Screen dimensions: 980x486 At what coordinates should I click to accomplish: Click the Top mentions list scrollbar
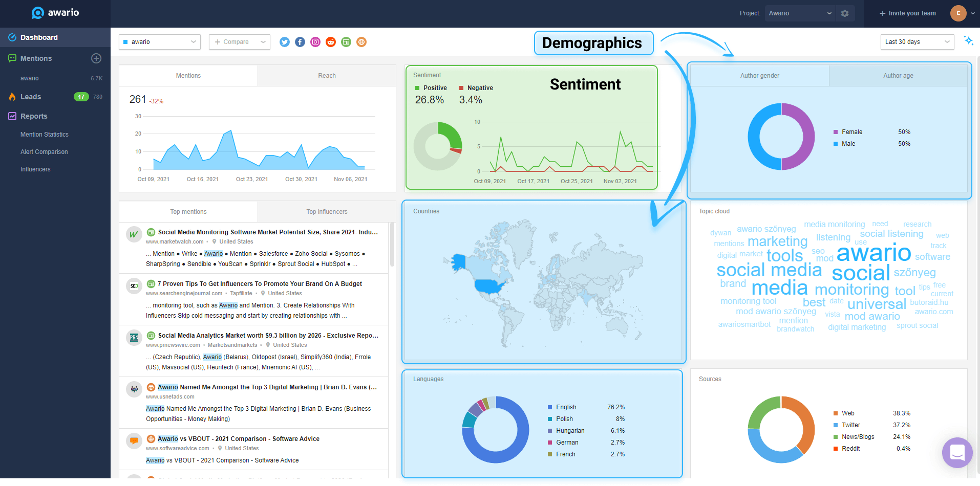pos(392,245)
